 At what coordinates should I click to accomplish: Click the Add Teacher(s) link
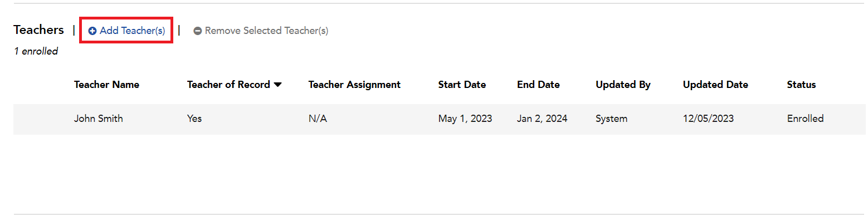click(x=126, y=31)
